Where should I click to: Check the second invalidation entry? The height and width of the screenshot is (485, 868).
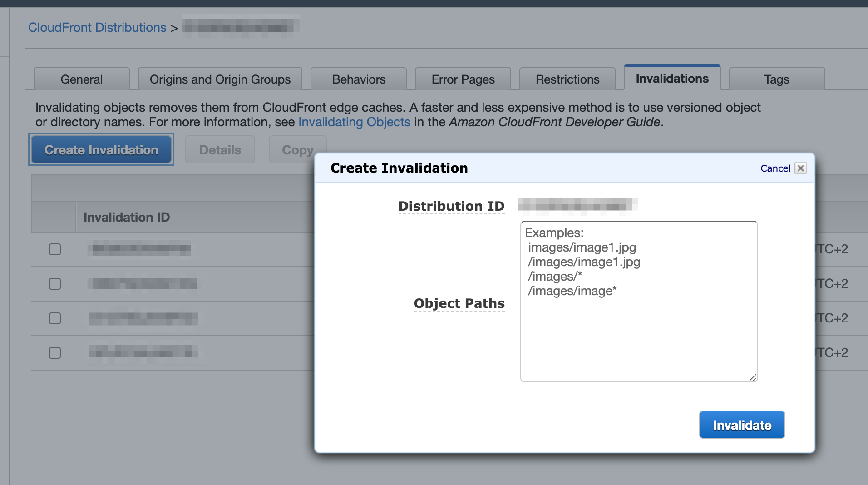click(54, 283)
